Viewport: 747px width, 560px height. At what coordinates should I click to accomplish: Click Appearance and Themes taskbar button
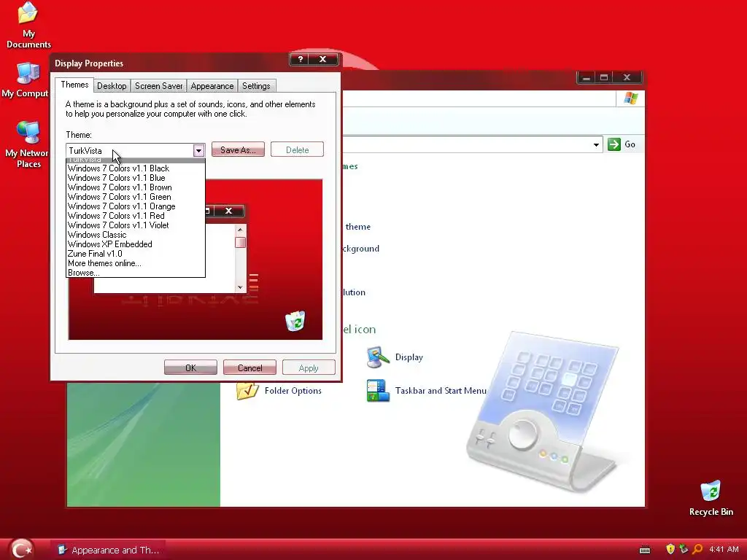[x=108, y=550]
